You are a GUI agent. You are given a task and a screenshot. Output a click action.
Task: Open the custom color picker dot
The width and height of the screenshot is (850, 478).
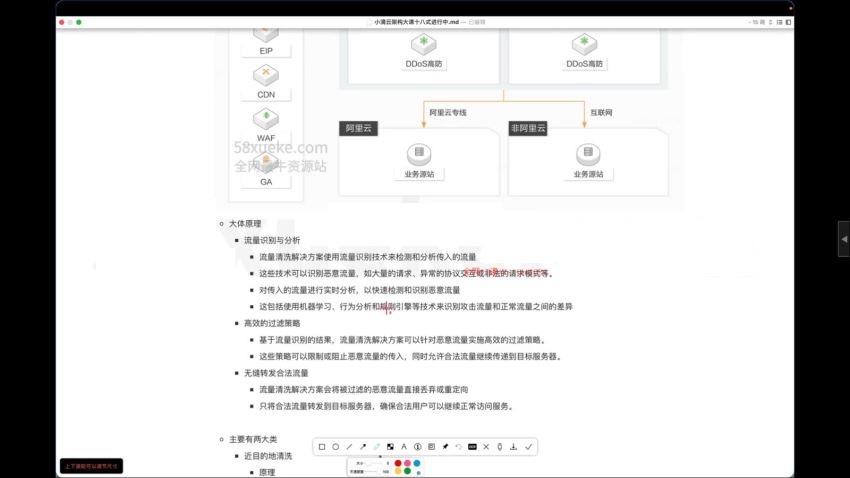point(418,473)
